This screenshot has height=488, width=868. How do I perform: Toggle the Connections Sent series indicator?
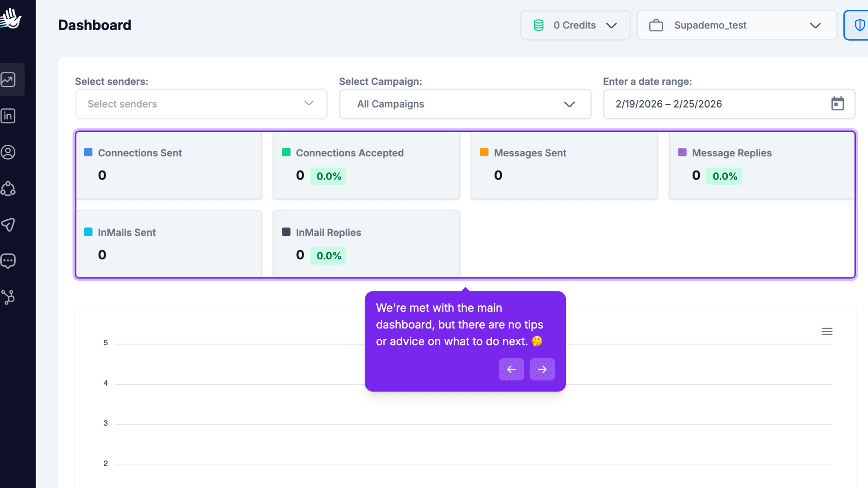tap(88, 152)
